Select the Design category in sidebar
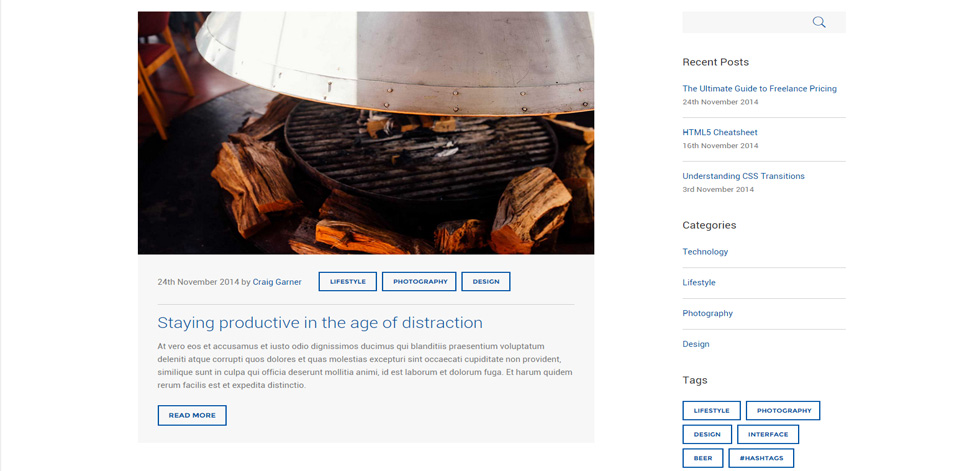980x471 pixels. tap(696, 344)
